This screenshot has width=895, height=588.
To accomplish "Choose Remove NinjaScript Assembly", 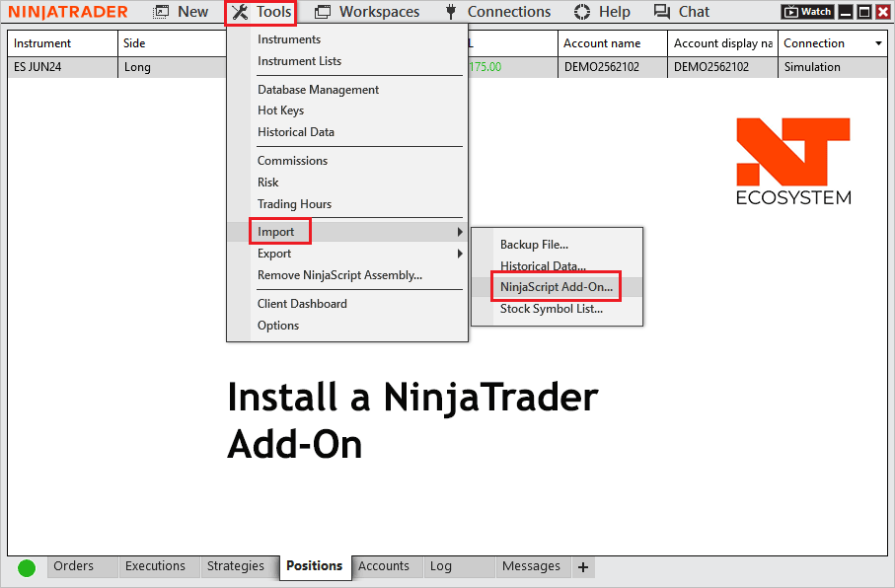I will [x=339, y=275].
